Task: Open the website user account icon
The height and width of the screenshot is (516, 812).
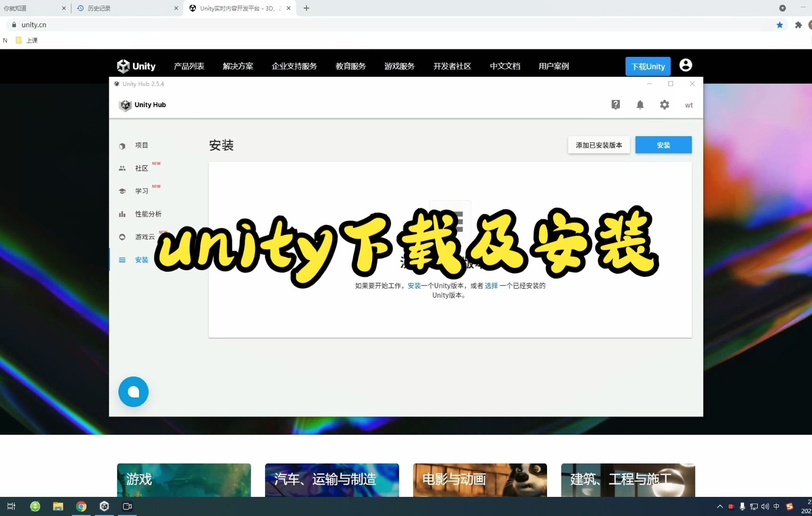Action: click(685, 65)
